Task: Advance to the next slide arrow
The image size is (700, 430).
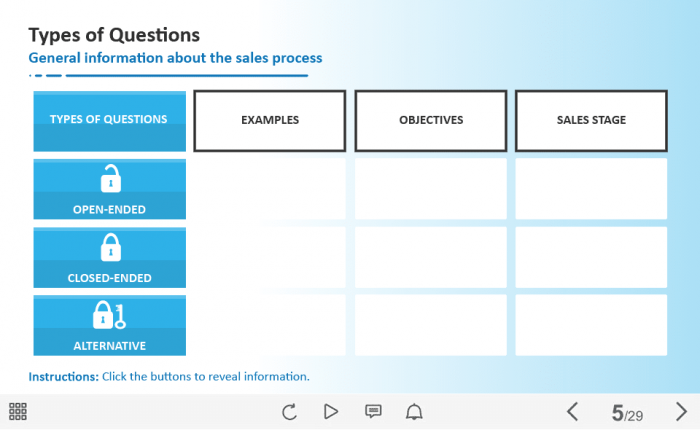Action: click(x=681, y=411)
